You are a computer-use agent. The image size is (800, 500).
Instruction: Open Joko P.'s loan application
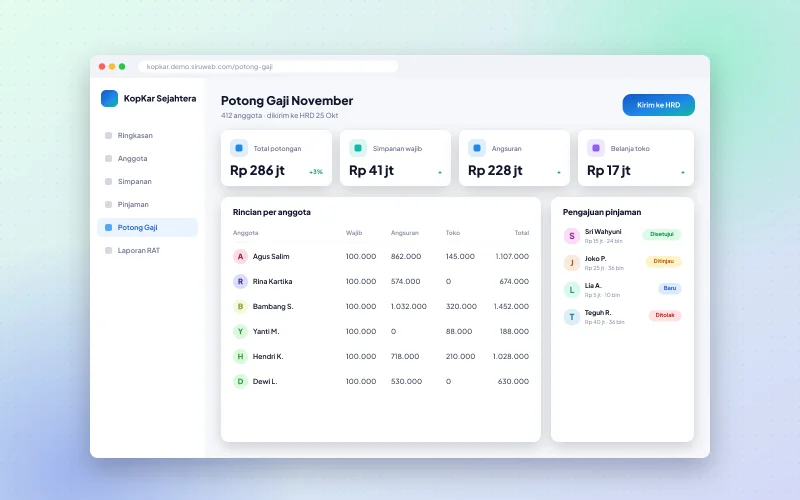coord(622,263)
